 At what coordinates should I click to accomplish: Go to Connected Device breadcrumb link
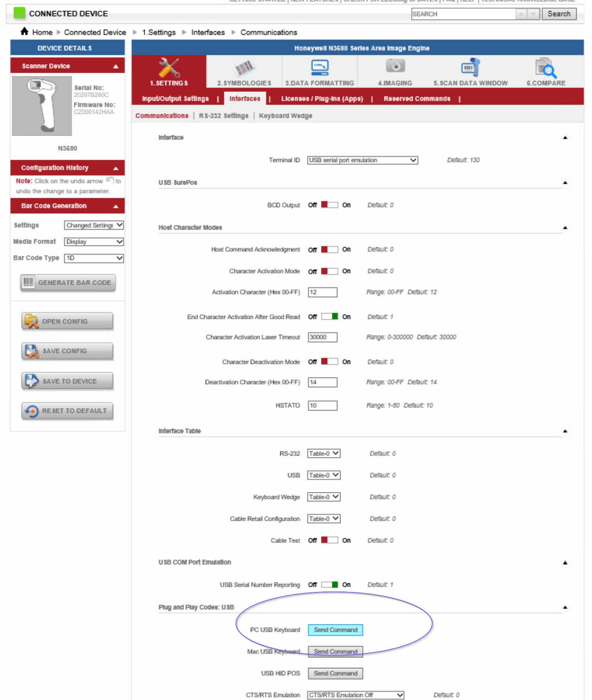point(95,32)
